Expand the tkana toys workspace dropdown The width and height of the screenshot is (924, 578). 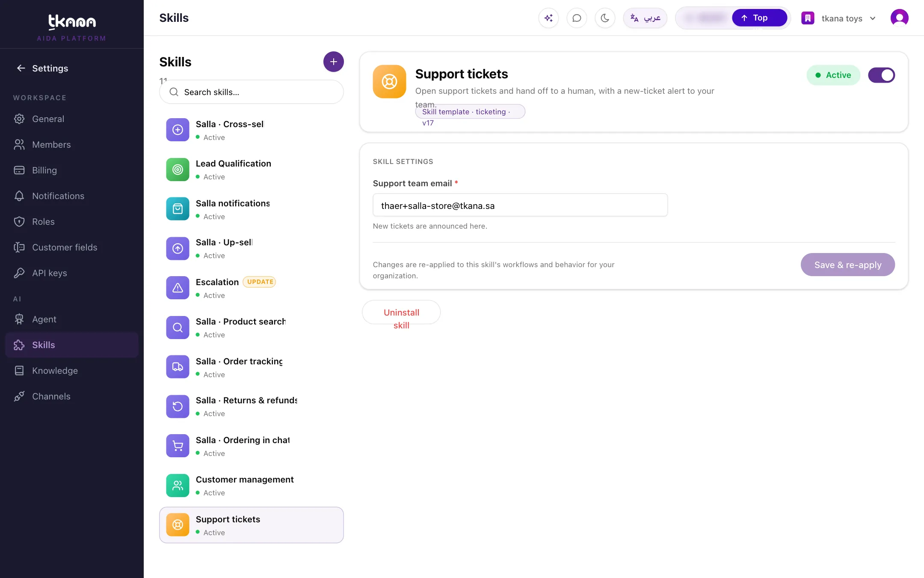[x=839, y=18]
